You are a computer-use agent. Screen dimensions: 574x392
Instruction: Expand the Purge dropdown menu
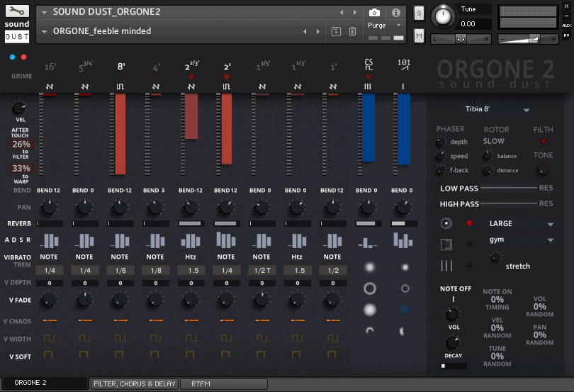[399, 26]
